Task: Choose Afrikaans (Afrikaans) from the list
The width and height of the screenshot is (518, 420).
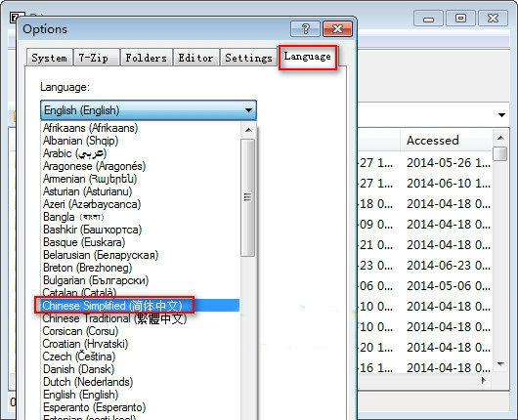Action: pyautogui.click(x=141, y=128)
